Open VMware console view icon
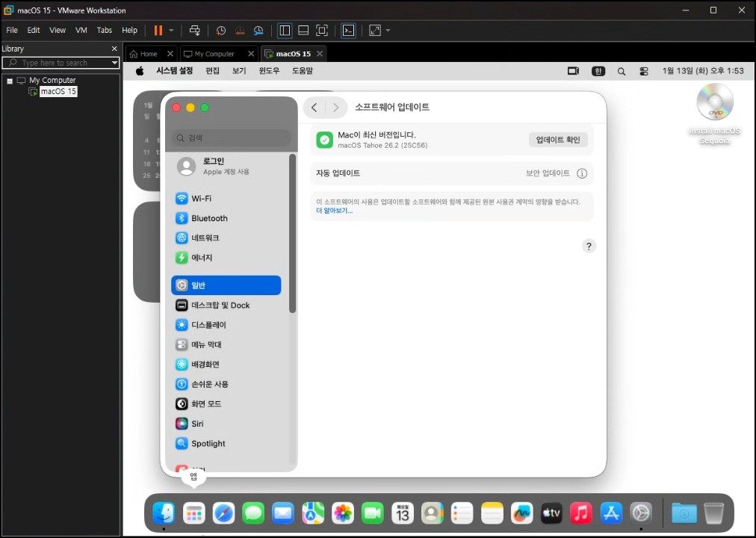The height and width of the screenshot is (538, 756). (348, 31)
